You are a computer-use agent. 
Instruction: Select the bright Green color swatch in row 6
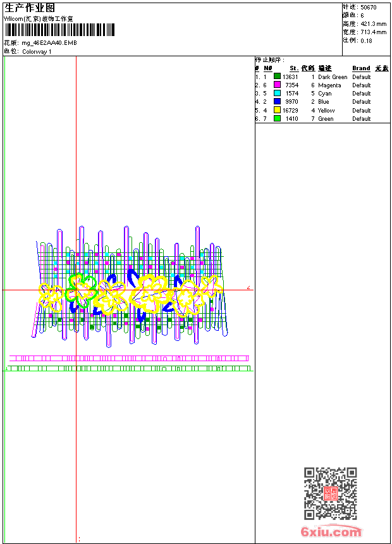277,118
